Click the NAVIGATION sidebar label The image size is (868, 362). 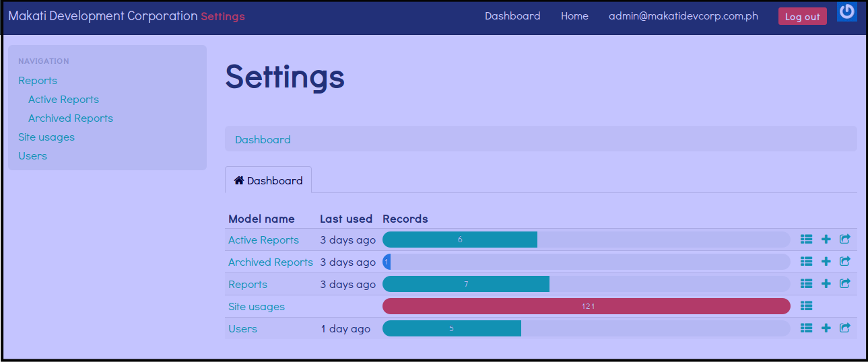tap(44, 61)
